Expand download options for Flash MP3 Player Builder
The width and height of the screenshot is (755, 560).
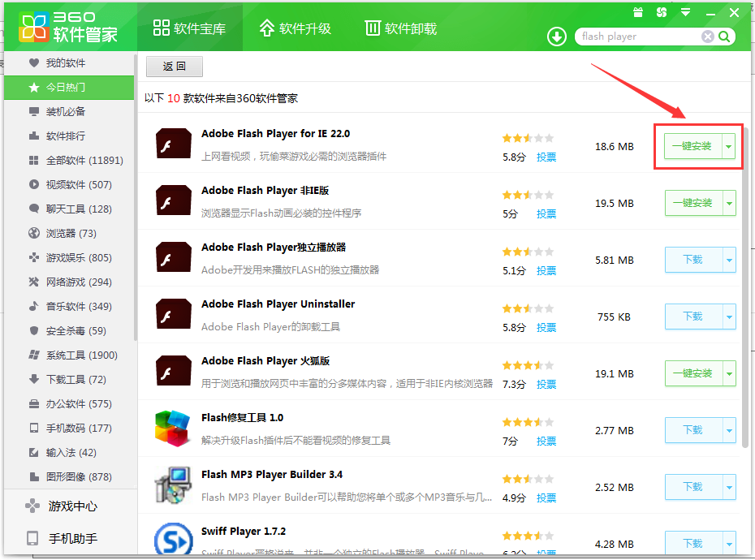[x=729, y=487]
